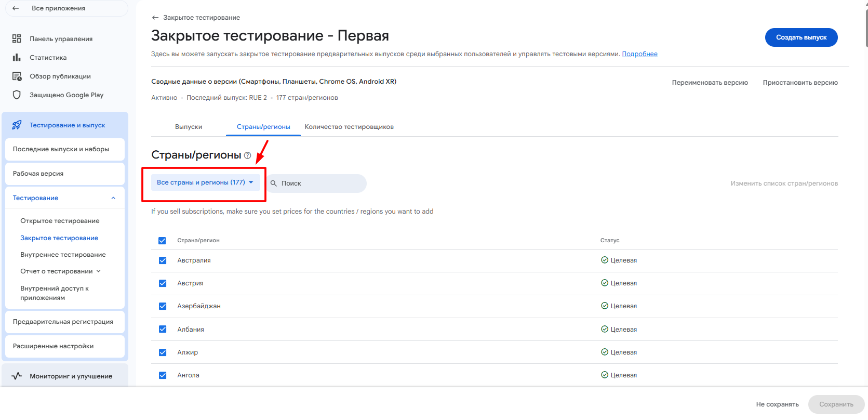
Task: Click the Целевая status icon for Австралия
Action: [x=605, y=260]
